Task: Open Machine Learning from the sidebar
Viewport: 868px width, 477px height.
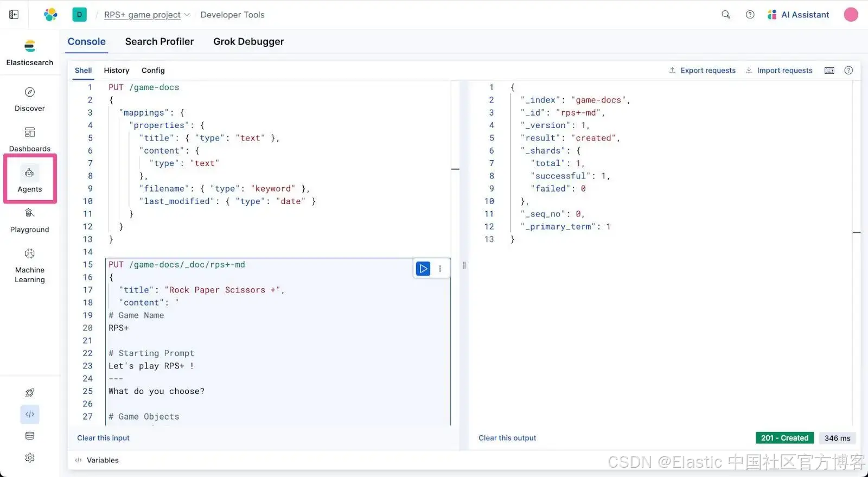Action: coord(30,265)
